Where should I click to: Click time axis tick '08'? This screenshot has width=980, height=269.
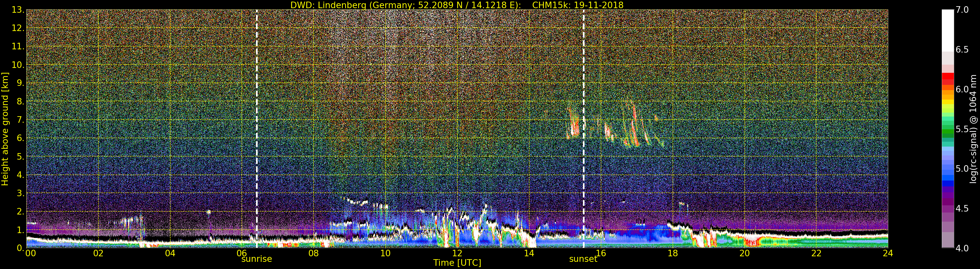click(x=313, y=253)
